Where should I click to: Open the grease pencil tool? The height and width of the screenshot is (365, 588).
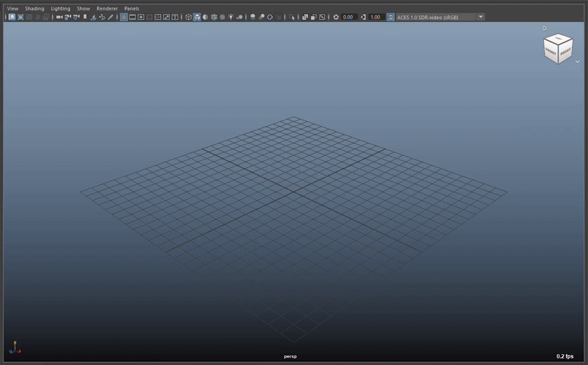[110, 17]
